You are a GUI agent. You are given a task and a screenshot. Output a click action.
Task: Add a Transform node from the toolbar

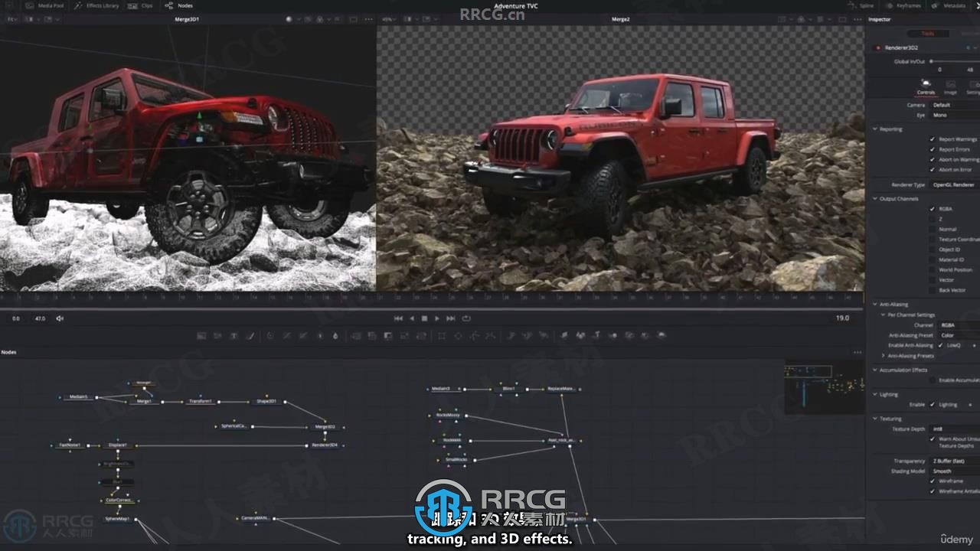point(422,335)
